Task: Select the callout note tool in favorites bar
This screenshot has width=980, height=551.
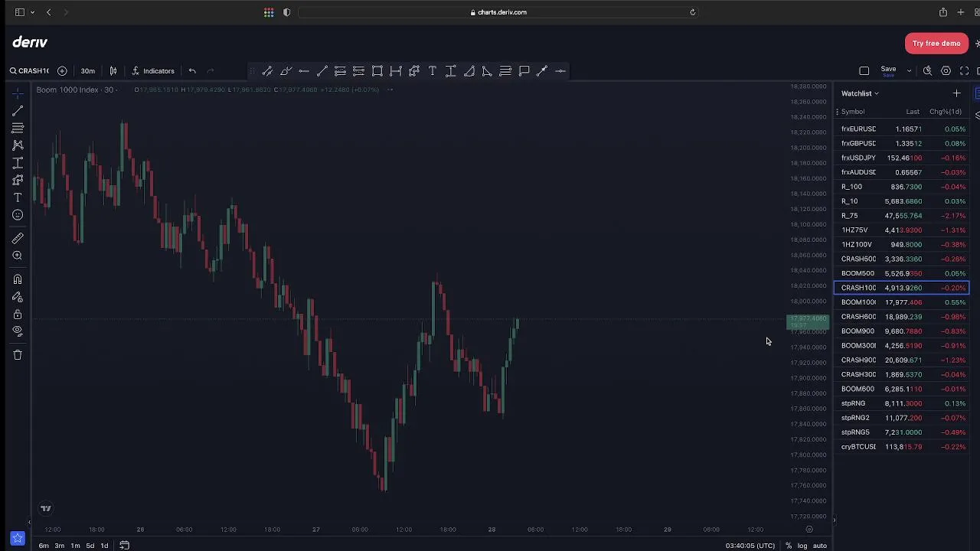Action: (524, 71)
